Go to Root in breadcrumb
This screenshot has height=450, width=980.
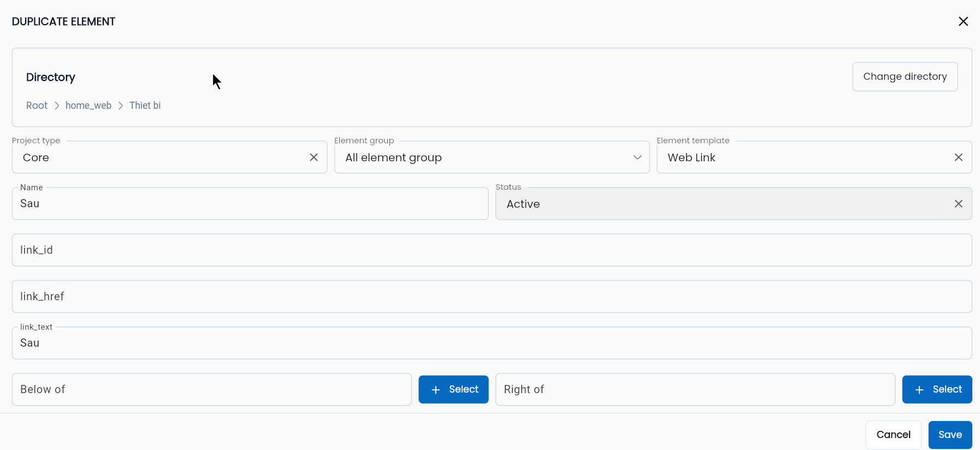[37, 106]
